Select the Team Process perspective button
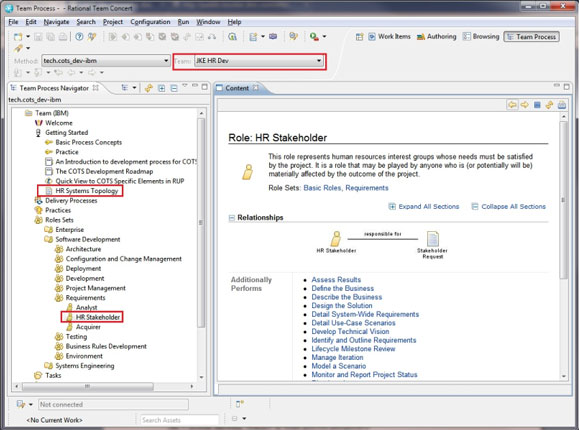 pyautogui.click(x=532, y=37)
